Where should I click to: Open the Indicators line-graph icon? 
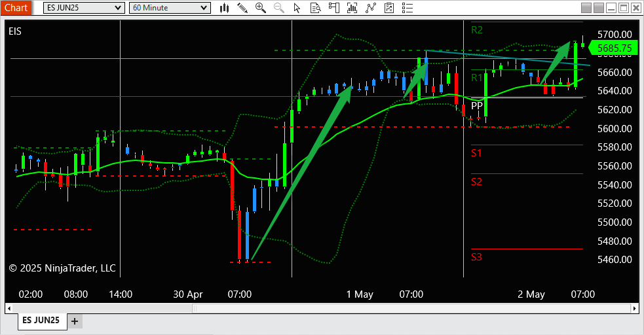point(371,8)
